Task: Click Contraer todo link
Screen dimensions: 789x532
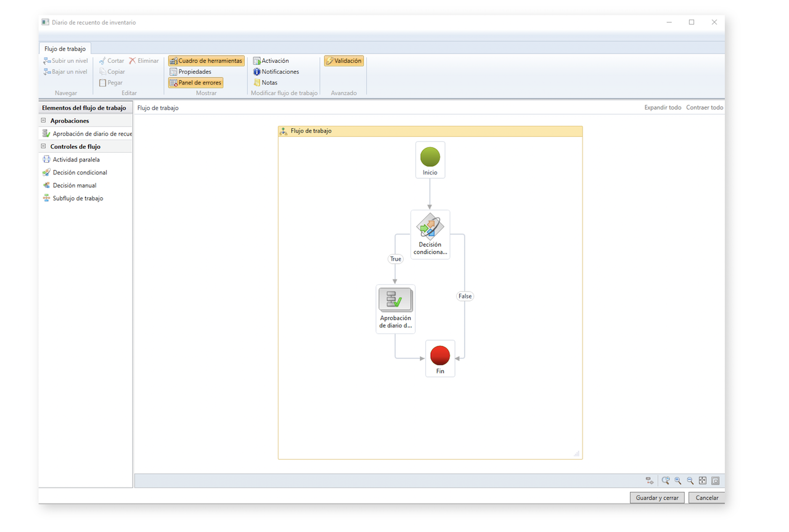Action: pos(705,107)
